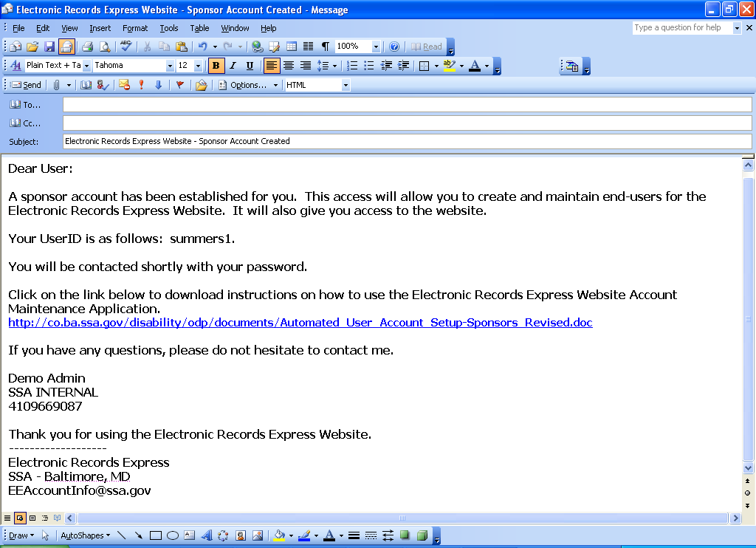Follow the Automated_User_Account_Setup document link
The height and width of the screenshot is (548, 756).
(300, 323)
